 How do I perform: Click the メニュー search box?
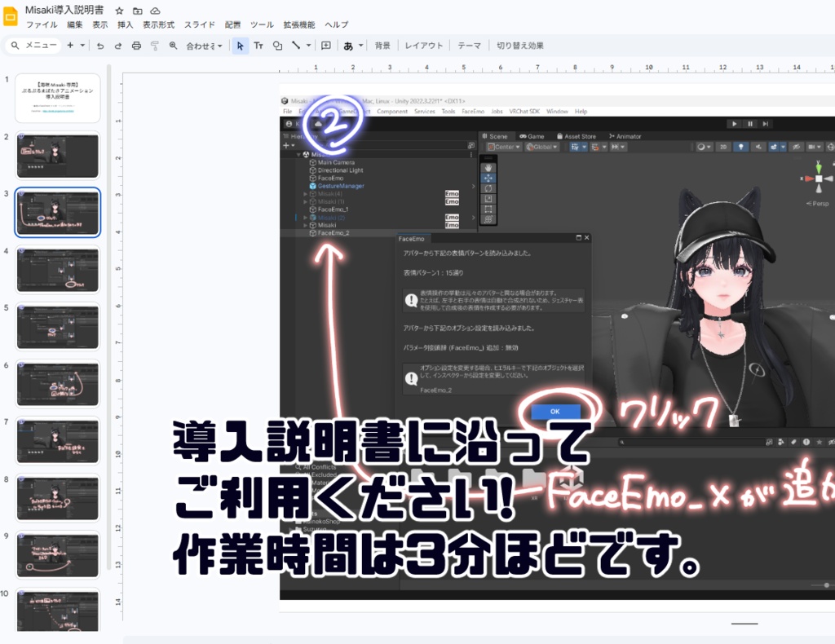(33, 45)
